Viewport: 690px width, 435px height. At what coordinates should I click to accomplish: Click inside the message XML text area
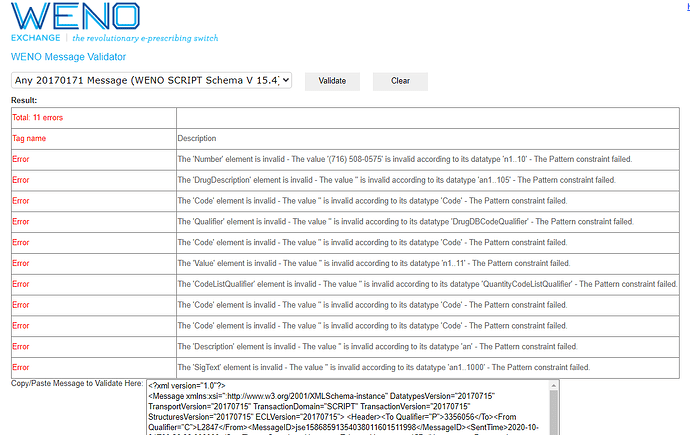348,408
